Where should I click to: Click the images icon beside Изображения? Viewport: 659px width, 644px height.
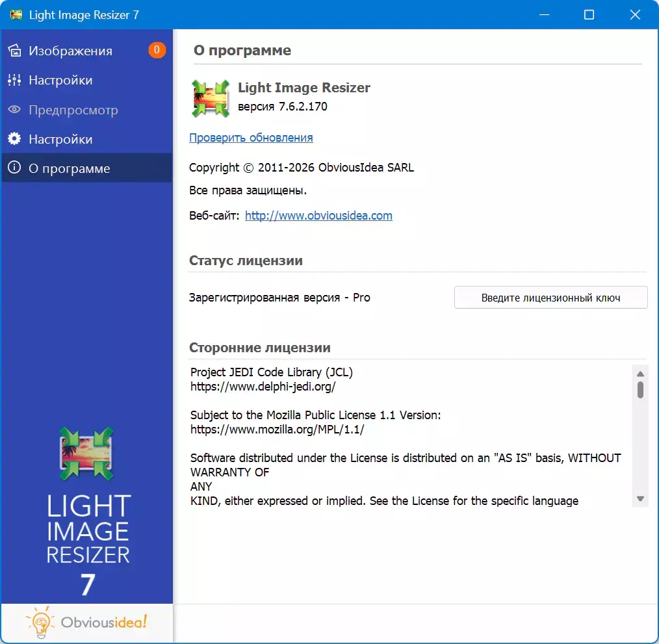pyautogui.click(x=14, y=51)
